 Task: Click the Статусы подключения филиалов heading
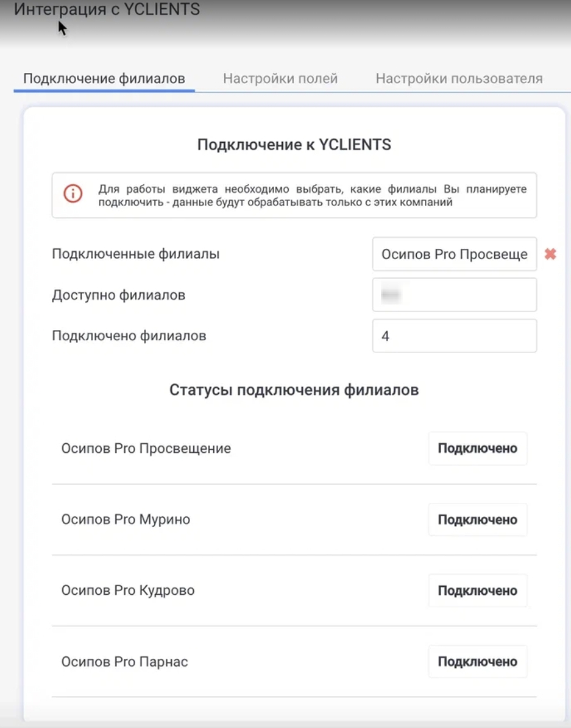(294, 390)
